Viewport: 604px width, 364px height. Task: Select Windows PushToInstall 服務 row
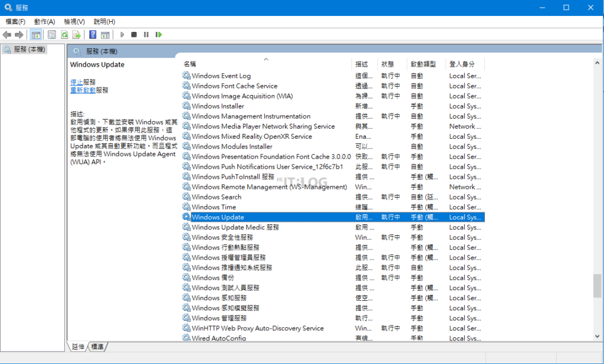point(333,177)
